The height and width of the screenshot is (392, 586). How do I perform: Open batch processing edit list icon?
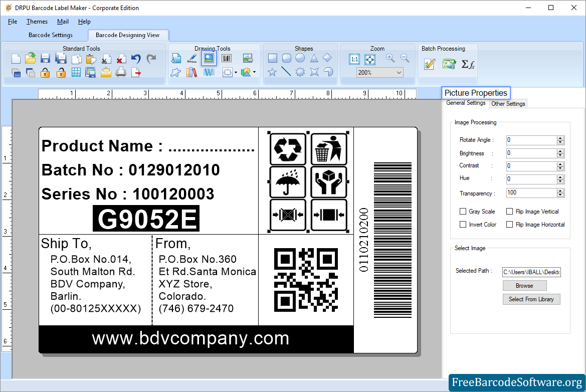430,64
